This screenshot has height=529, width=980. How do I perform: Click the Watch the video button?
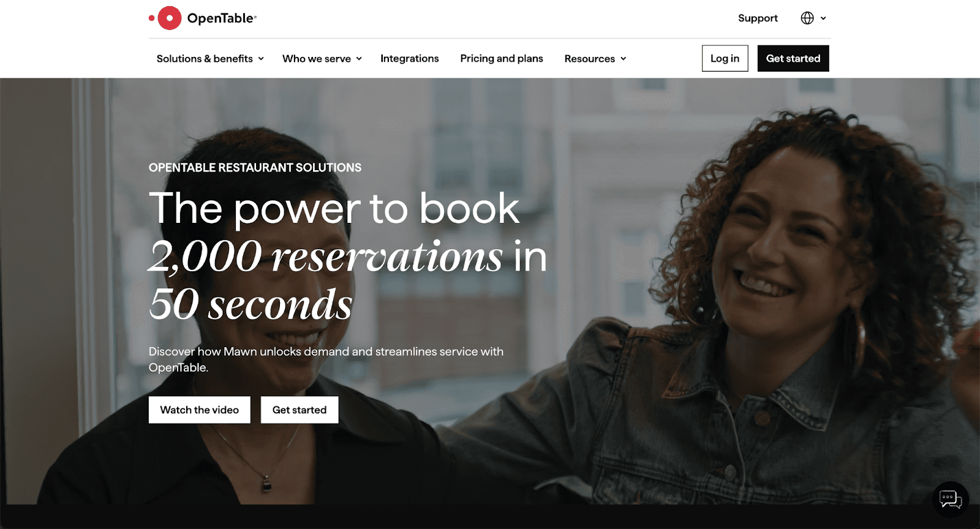tap(200, 410)
